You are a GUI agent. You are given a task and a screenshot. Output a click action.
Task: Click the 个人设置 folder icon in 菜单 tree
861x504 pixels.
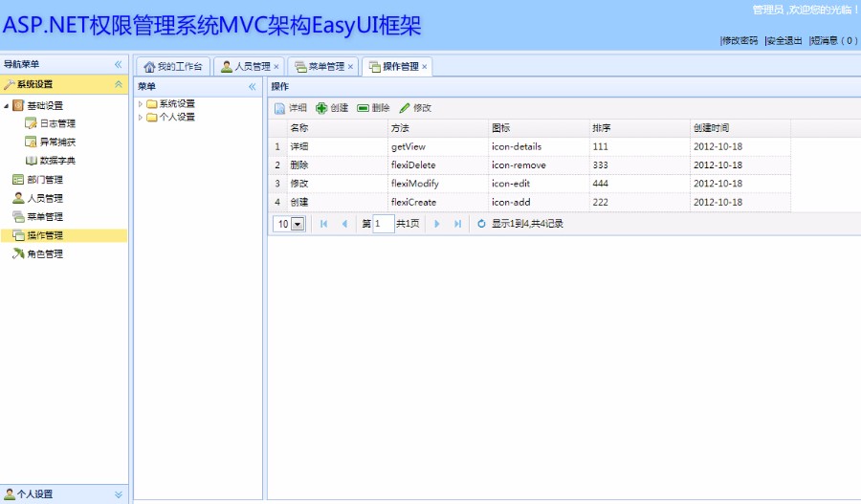click(x=152, y=117)
